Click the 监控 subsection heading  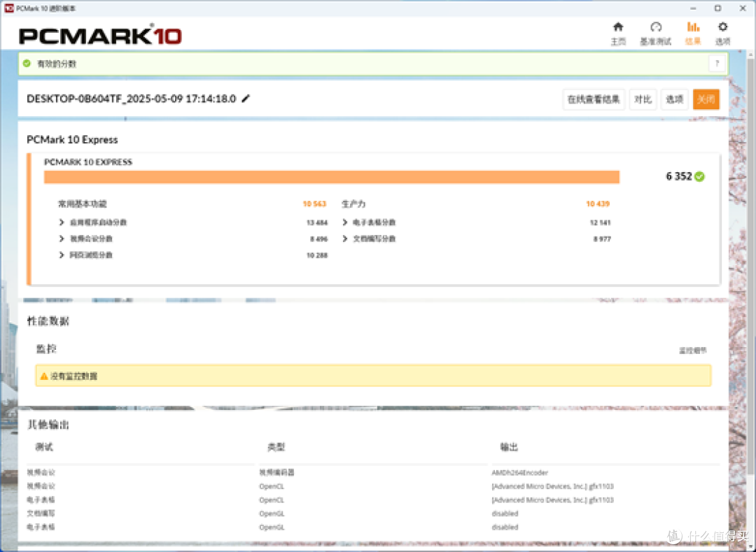[46, 349]
